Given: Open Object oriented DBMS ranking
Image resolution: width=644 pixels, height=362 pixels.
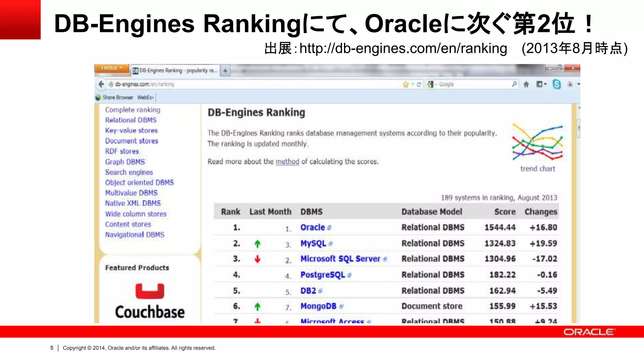Looking at the screenshot, I should (139, 183).
